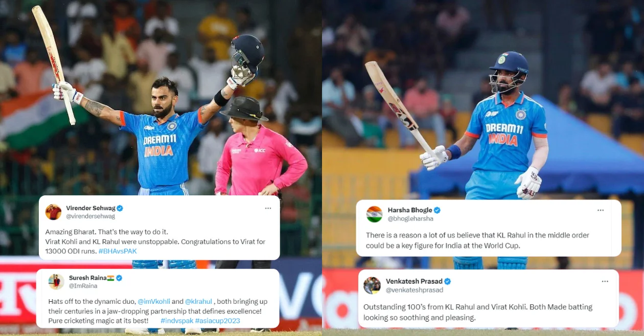Click the Venkatesh Prasad display name
644x336 pixels.
coord(414,281)
